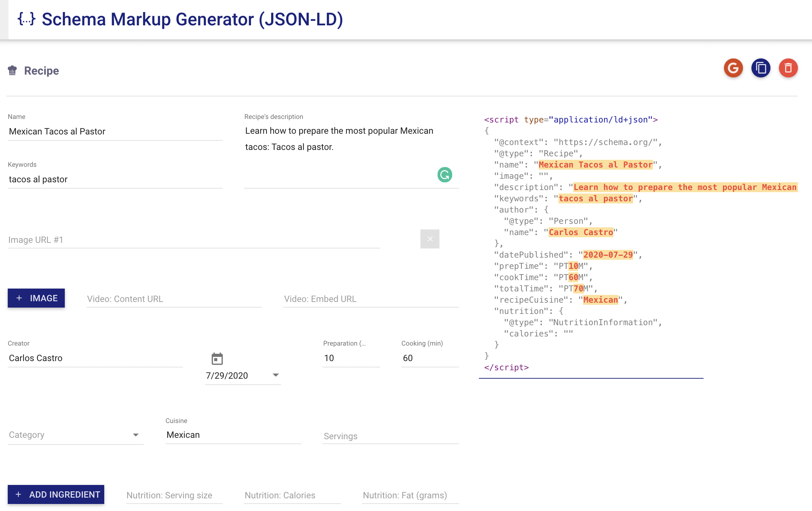Click the highlighted "Carlos Castro" in JSON output
The height and width of the screenshot is (511, 812).
581,232
